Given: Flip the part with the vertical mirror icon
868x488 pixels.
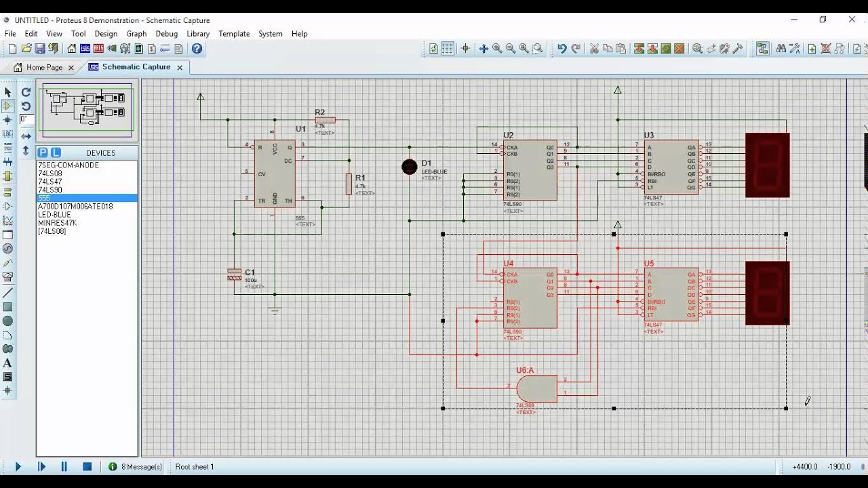Looking at the screenshot, I should [26, 150].
